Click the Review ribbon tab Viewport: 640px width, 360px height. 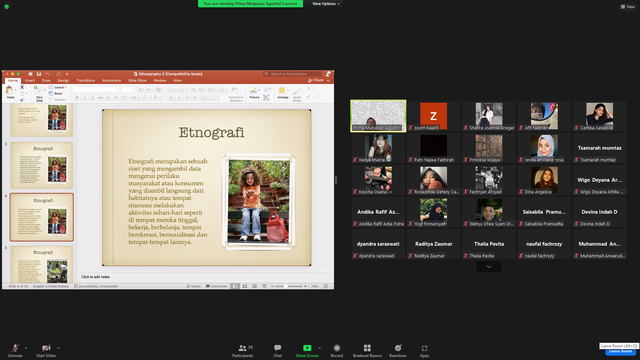160,80
